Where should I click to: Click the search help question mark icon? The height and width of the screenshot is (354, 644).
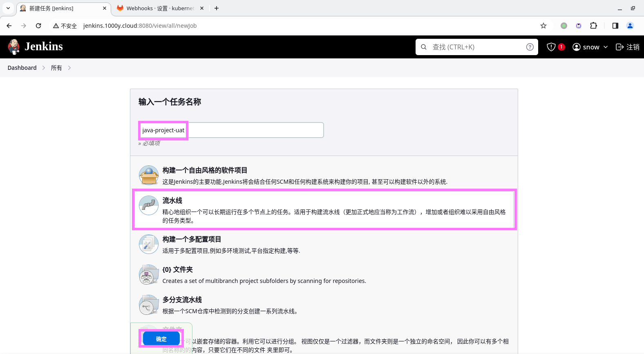[x=530, y=47]
